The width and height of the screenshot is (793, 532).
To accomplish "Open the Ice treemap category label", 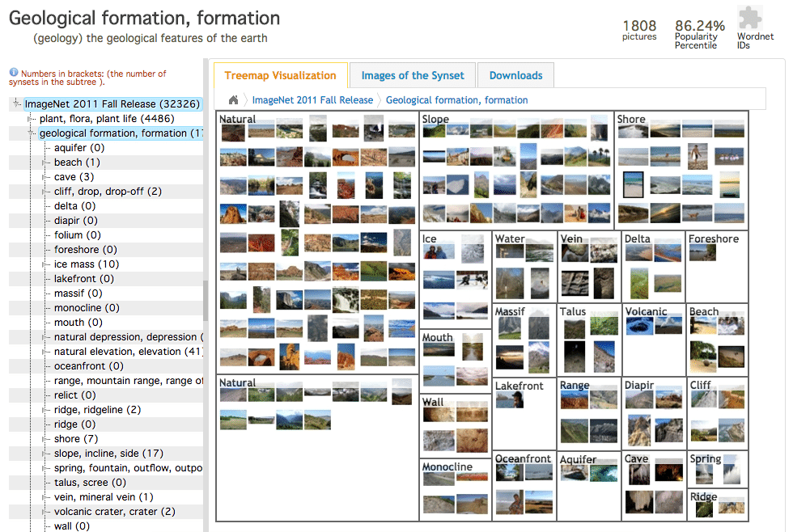I will (x=430, y=239).
